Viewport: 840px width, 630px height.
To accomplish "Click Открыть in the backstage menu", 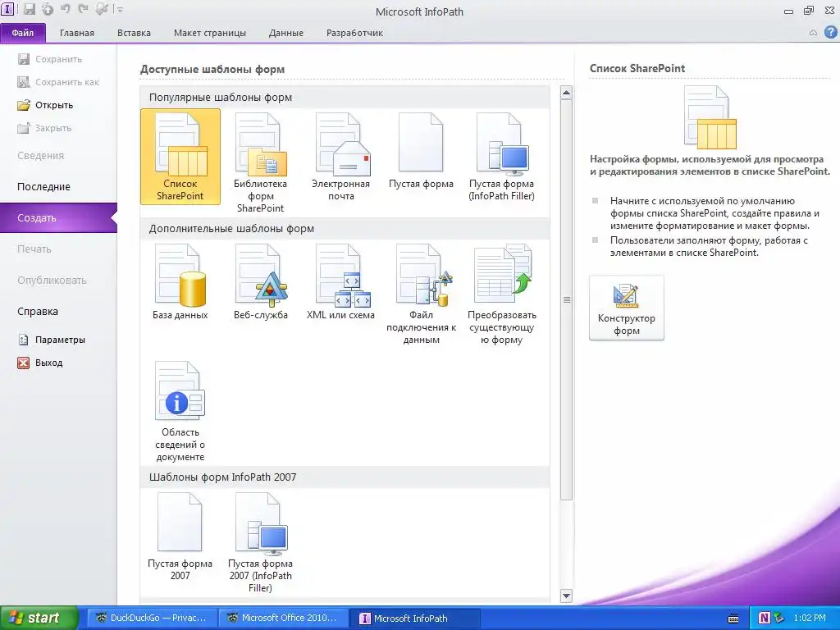I will tap(58, 105).
